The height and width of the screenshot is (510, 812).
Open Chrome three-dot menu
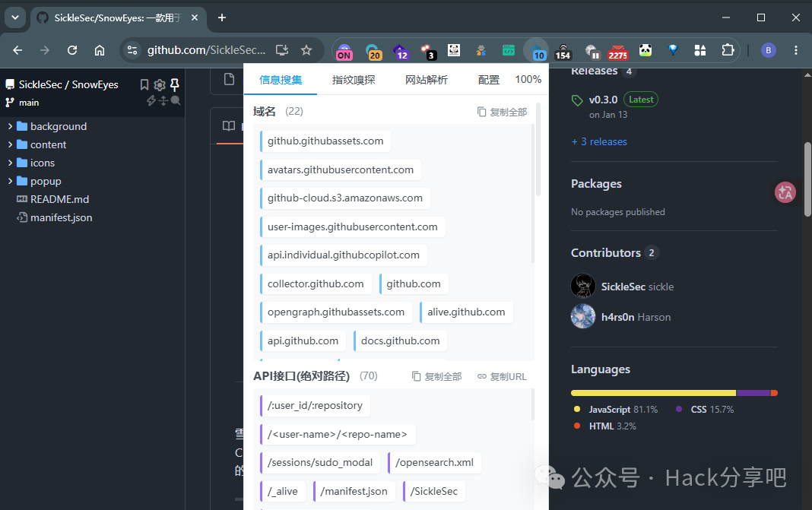click(x=796, y=50)
